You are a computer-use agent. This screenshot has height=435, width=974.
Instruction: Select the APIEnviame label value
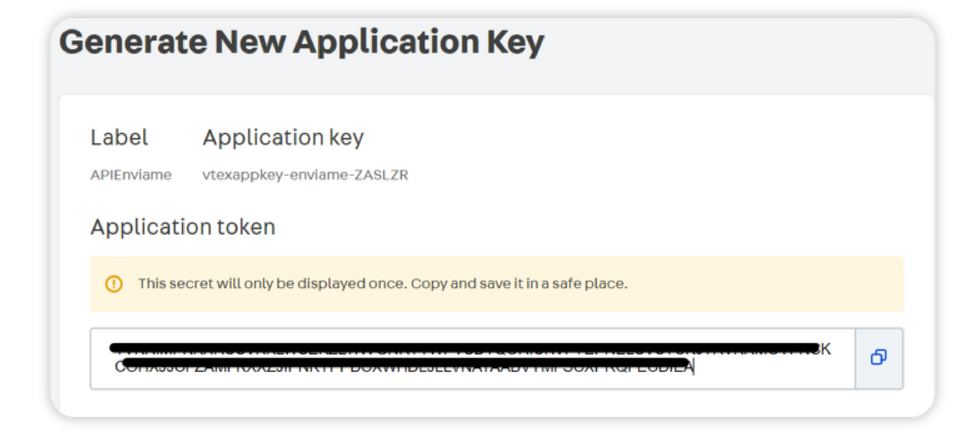tap(131, 175)
